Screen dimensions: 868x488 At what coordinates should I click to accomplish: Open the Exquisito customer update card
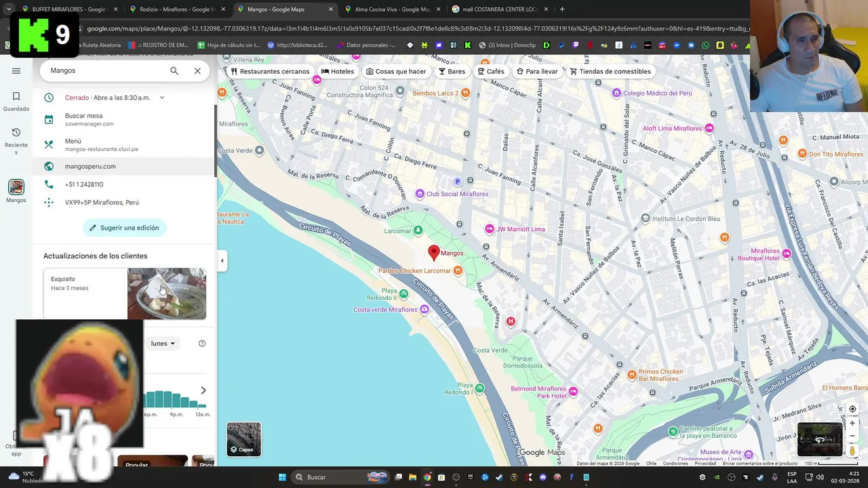[125, 293]
